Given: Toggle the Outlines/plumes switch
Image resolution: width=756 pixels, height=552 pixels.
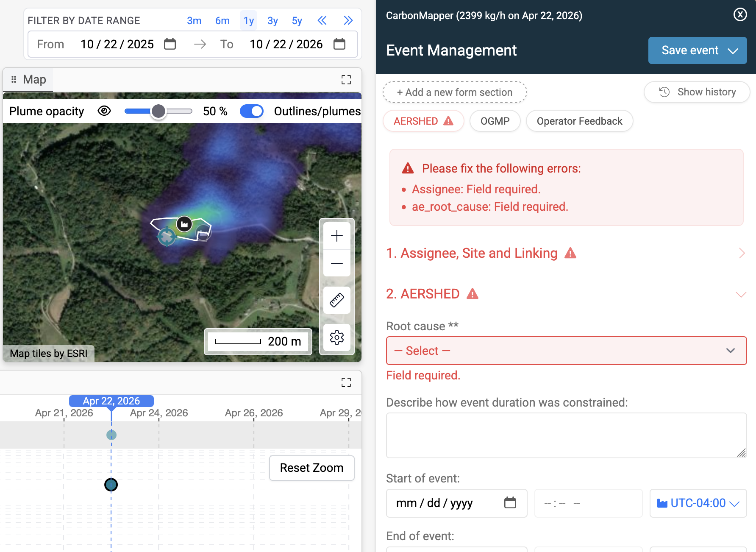Looking at the screenshot, I should tap(252, 111).
